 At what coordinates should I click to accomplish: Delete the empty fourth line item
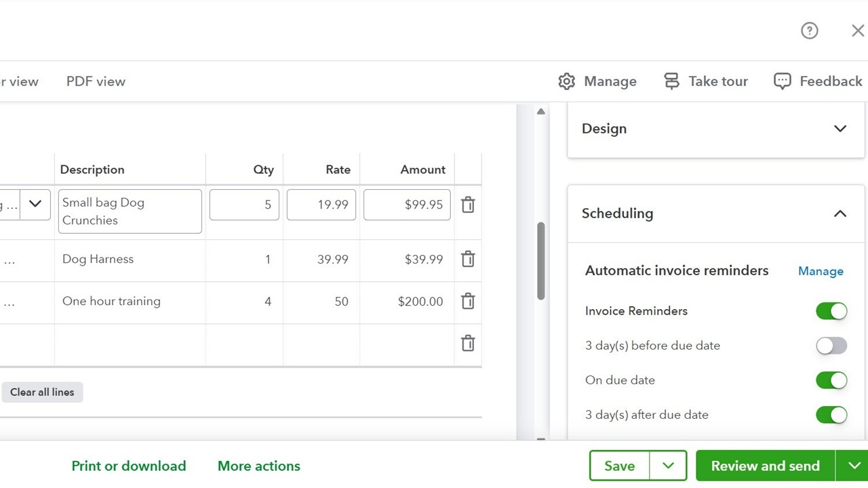coord(468,343)
